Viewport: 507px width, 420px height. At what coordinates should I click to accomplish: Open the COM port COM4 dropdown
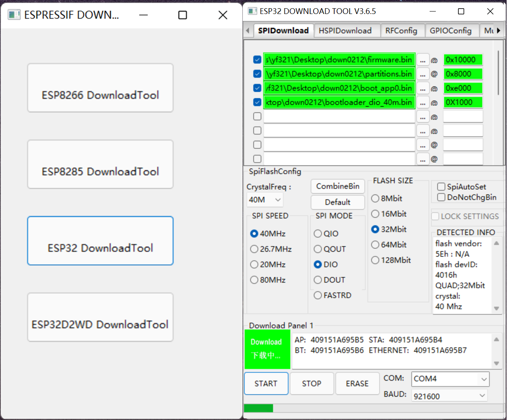pos(450,379)
